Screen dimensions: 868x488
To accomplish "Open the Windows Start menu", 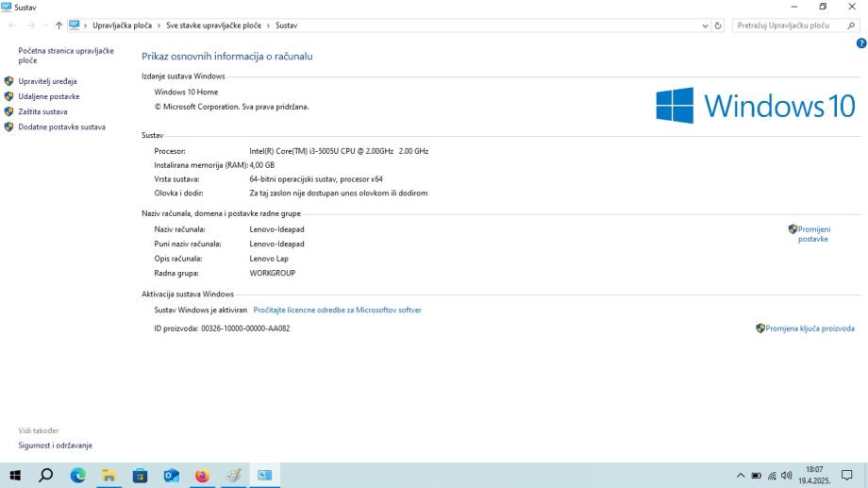I will coord(15,476).
